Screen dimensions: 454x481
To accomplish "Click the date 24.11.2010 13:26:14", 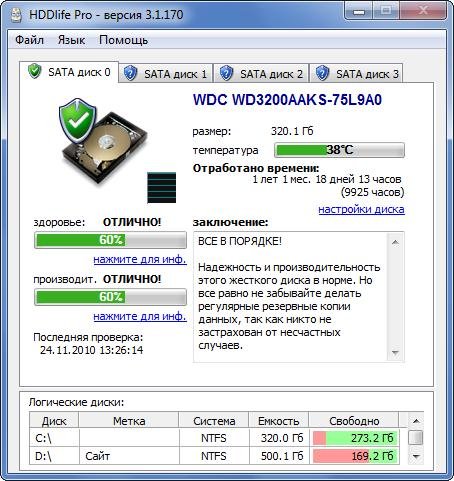I will (x=92, y=350).
